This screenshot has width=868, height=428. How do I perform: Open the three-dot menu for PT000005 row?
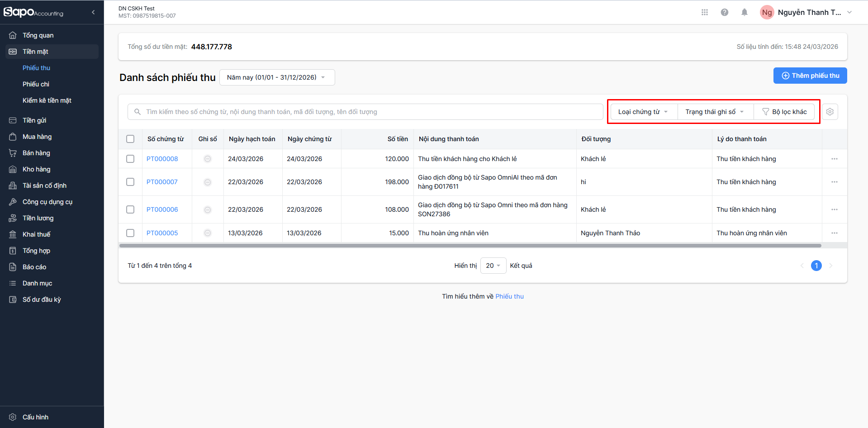[x=834, y=233]
